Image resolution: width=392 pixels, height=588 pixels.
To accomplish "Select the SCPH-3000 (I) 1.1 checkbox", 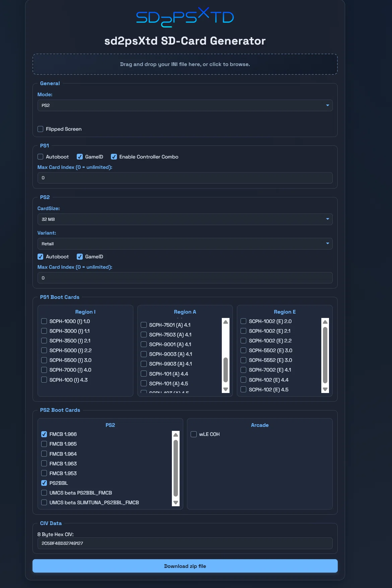I will tap(44, 331).
